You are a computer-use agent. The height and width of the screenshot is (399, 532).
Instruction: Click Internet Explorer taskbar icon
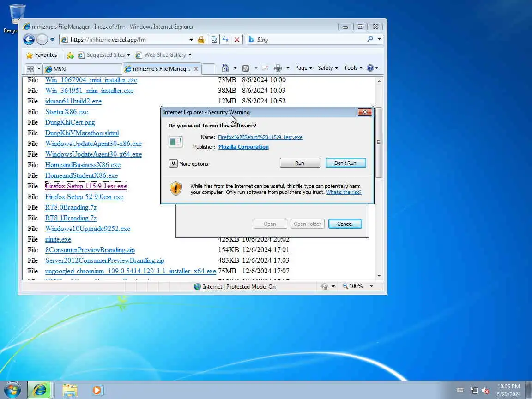click(x=39, y=390)
